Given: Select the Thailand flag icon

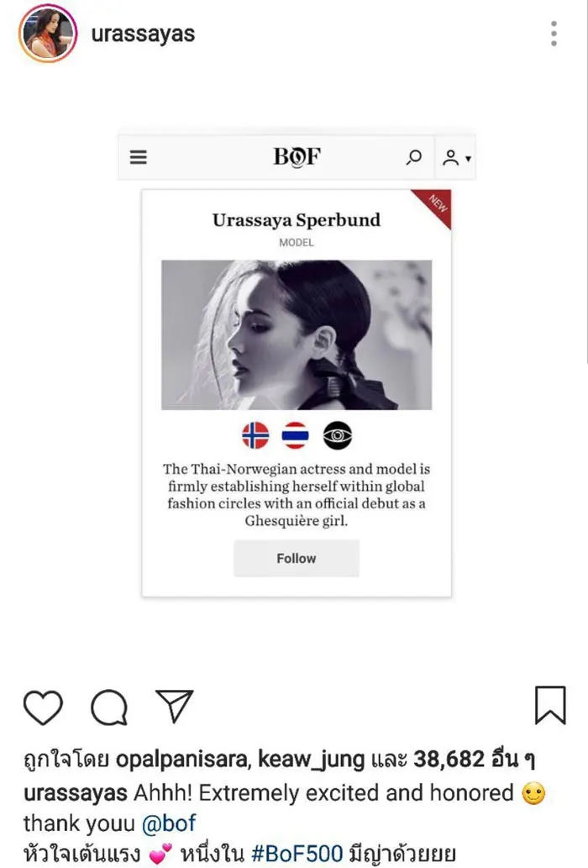Looking at the screenshot, I should pos(296,435).
